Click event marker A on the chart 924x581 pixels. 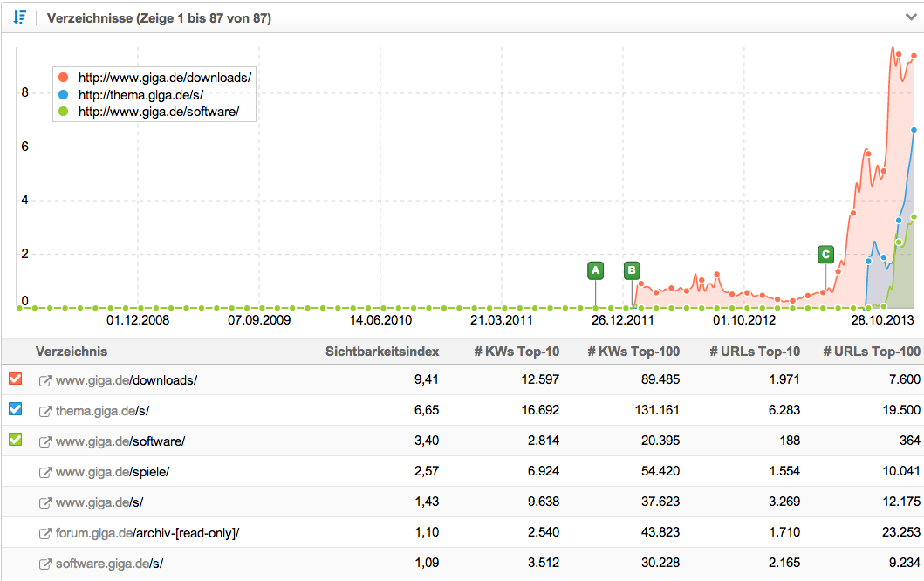(595, 270)
